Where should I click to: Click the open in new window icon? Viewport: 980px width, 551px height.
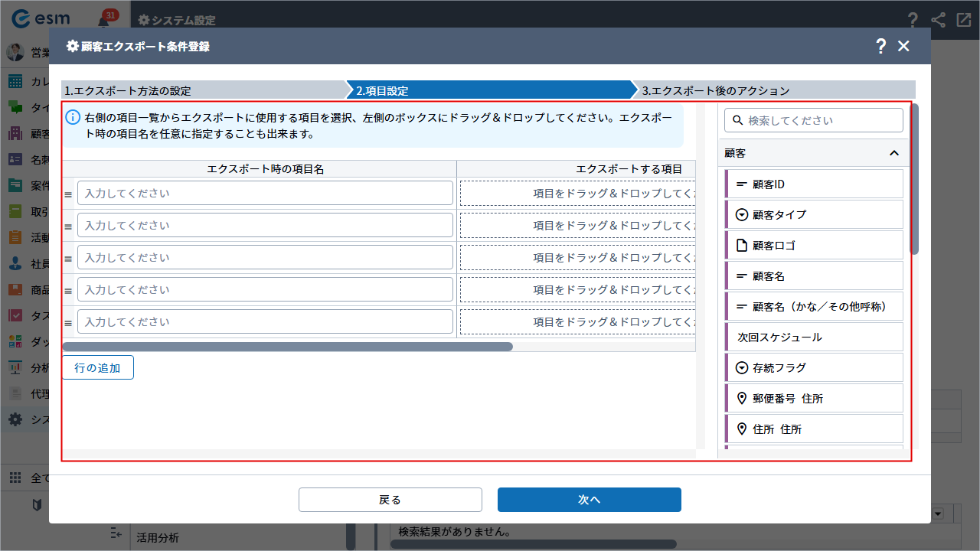point(964,21)
